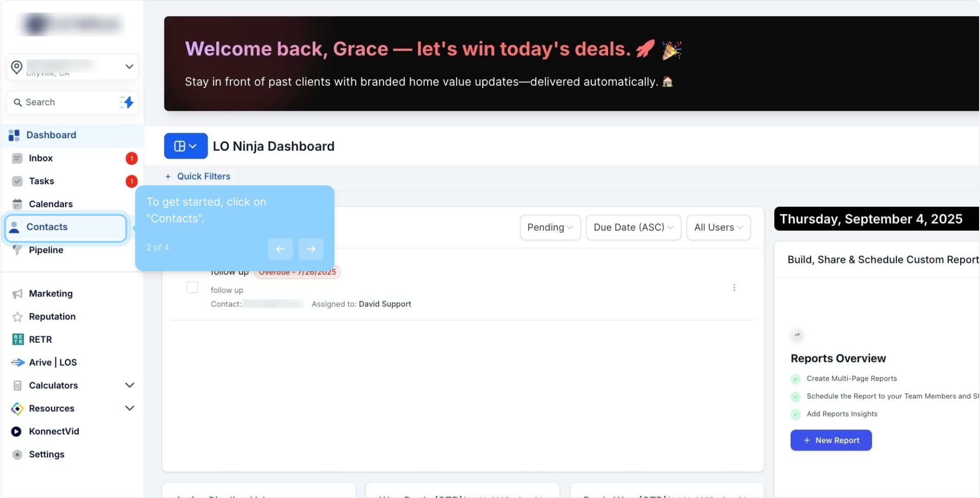The image size is (980, 498).
Task: Click the Arive LOS arrow icon
Action: tap(18, 362)
